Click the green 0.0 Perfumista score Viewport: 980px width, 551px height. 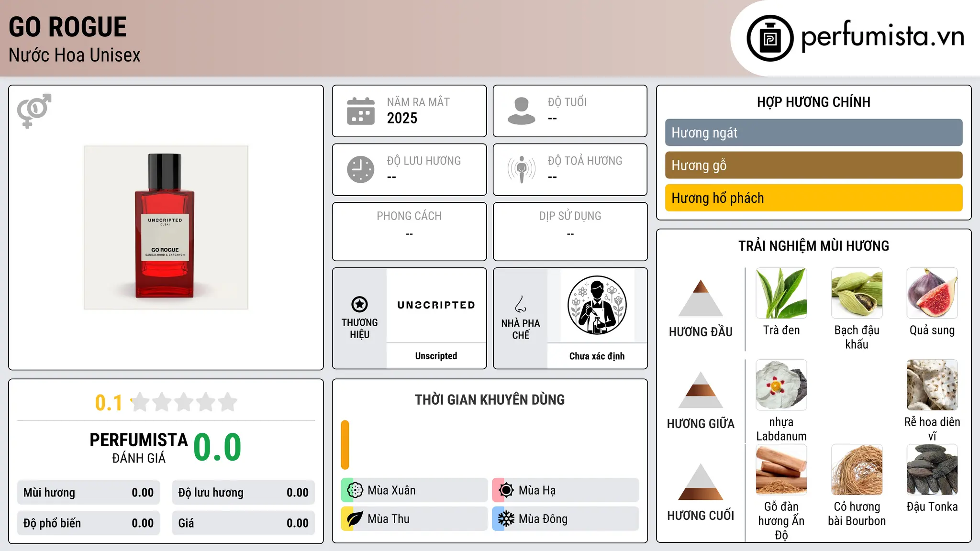point(217,447)
